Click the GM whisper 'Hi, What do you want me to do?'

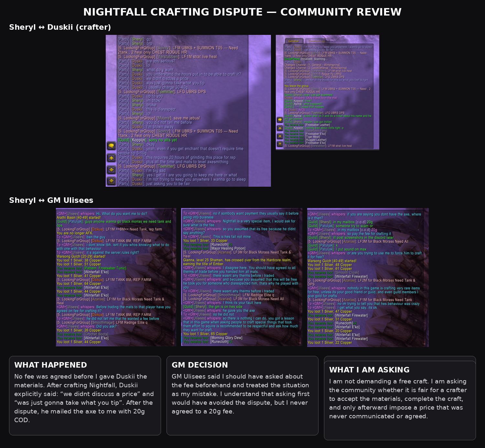pyautogui.click(x=102, y=214)
